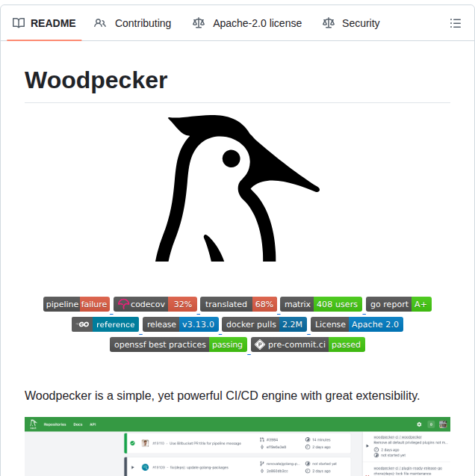Click the release v3.13.0 badge
Screen dimensions: 475x476
coord(181,324)
